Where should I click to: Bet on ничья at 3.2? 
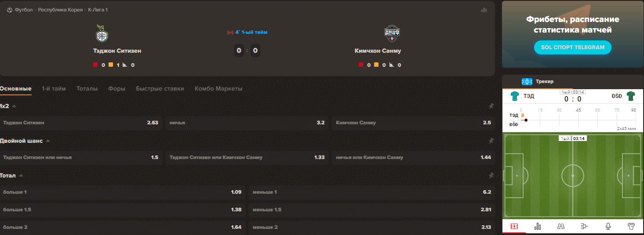tap(247, 123)
